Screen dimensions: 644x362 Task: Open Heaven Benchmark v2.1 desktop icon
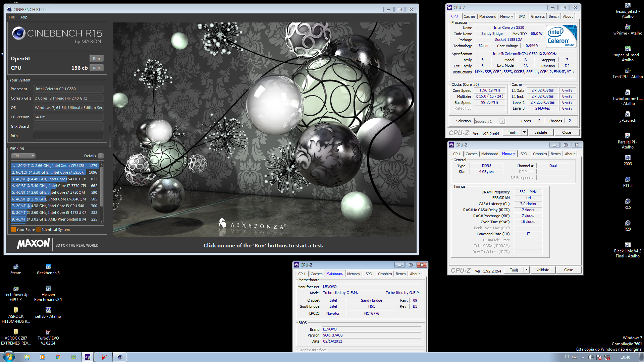click(x=48, y=294)
